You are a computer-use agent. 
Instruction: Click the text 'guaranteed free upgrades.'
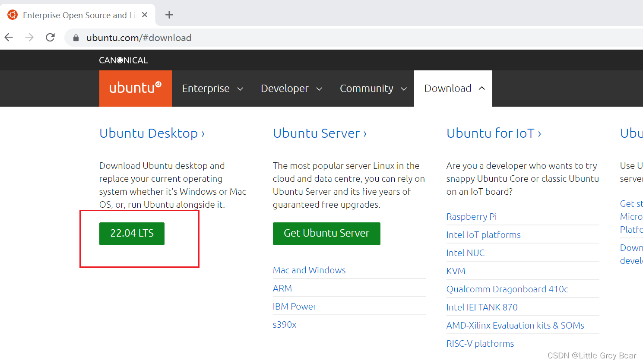coord(326,205)
